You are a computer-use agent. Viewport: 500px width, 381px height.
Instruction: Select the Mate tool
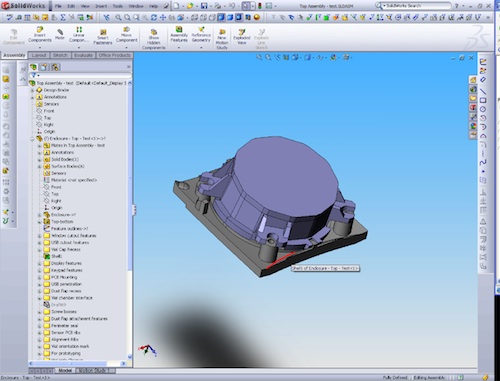point(60,34)
